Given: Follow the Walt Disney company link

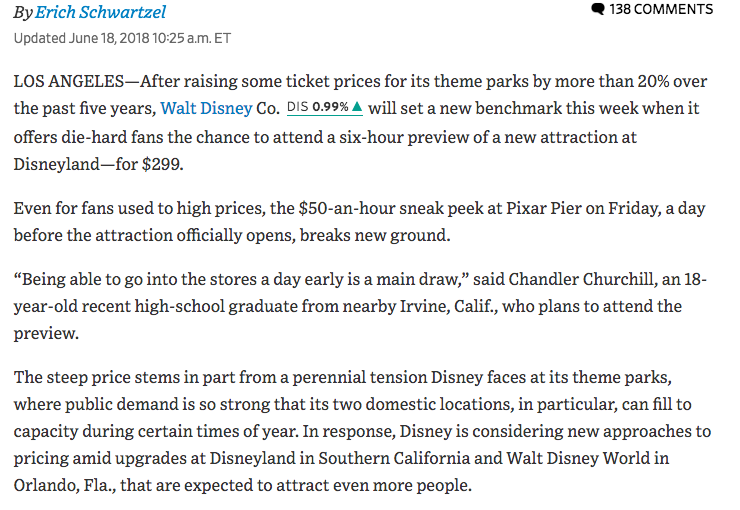Looking at the screenshot, I should 206,109.
